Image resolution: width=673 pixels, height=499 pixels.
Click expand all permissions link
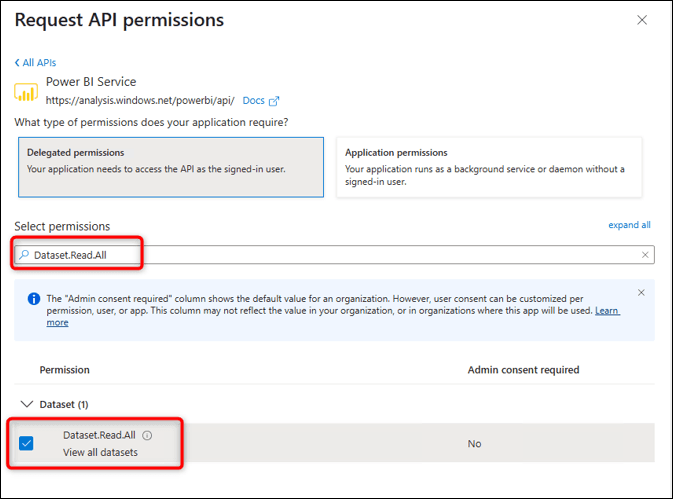click(629, 225)
